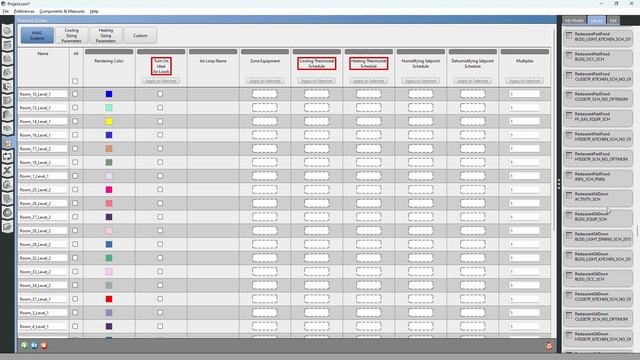Image resolution: width=640 pixels, height=360 pixels.
Task: Open the Spaces tab in left sidebar
Action: 7,129
